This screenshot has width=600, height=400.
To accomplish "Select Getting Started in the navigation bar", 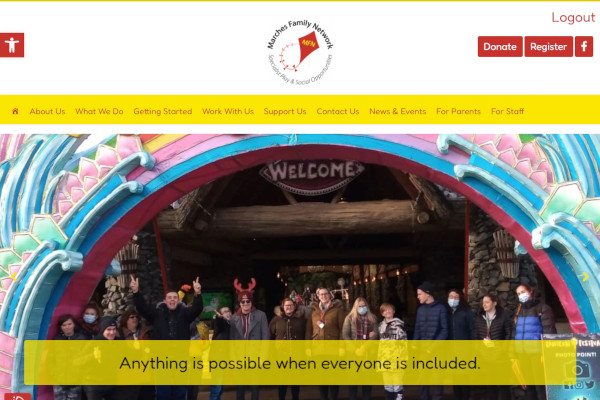I will point(163,111).
